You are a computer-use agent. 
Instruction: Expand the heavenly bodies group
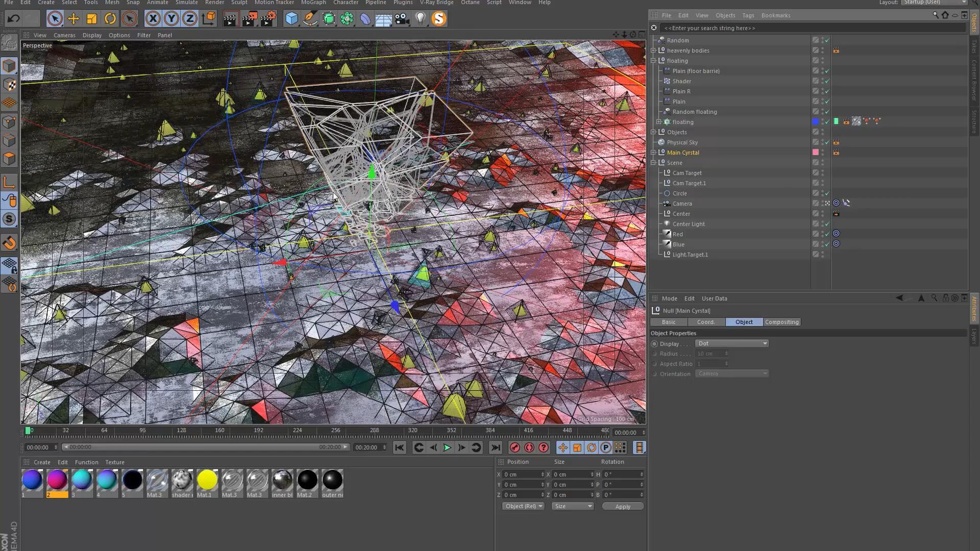pyautogui.click(x=653, y=51)
